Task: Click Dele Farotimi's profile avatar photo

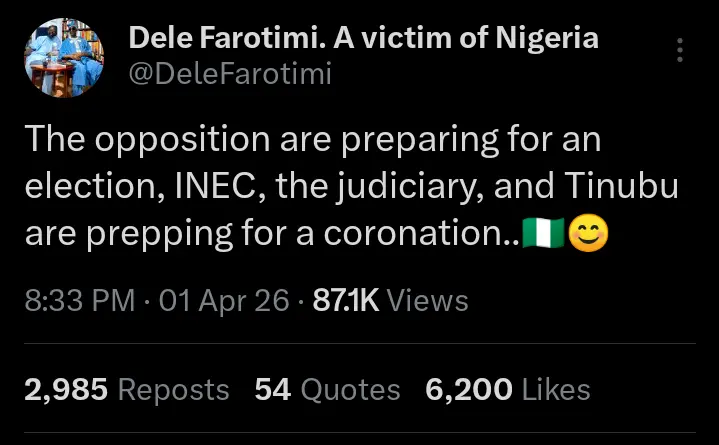Action: point(59,58)
